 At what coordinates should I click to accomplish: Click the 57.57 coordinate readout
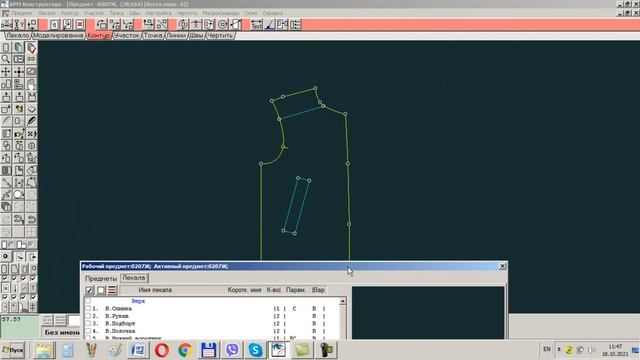click(11, 319)
